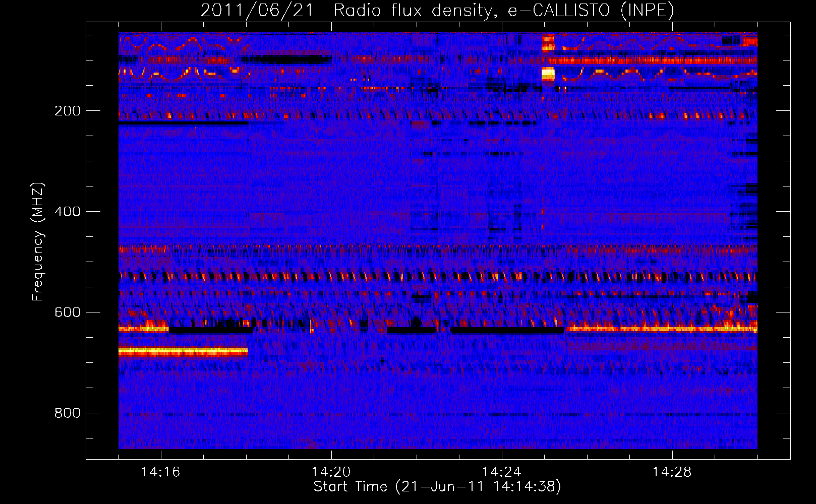The height and width of the screenshot is (504, 816).
Task: Click the 14:16 time tick label
Action: [160, 472]
